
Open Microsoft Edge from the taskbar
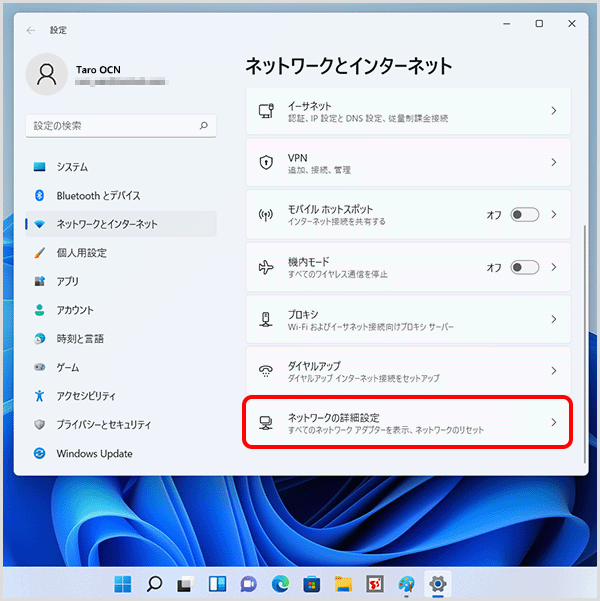(x=280, y=583)
